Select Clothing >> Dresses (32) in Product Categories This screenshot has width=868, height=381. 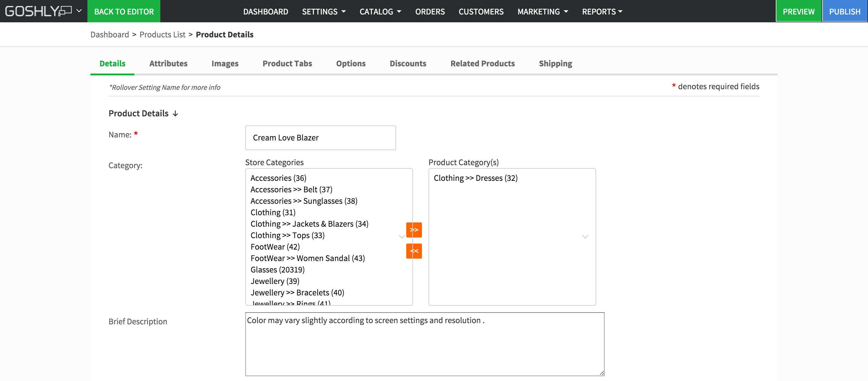click(476, 178)
